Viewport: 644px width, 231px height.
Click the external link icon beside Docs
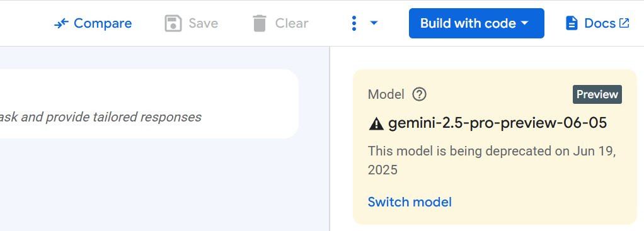point(624,23)
